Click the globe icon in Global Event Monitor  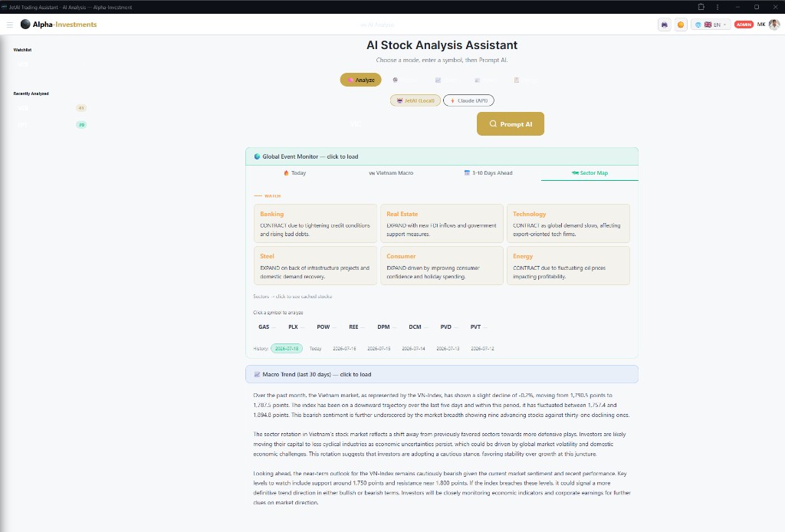(257, 156)
